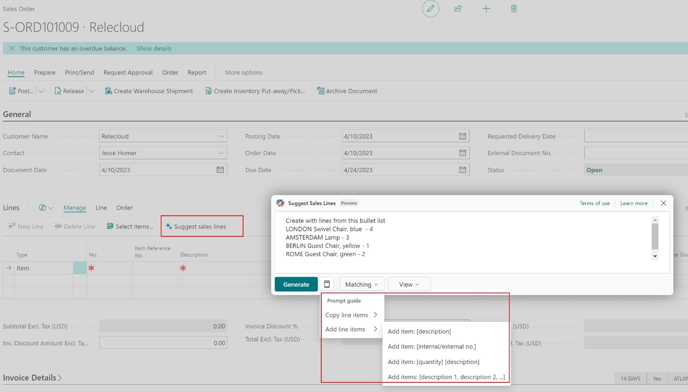The width and height of the screenshot is (688, 392).
Task: Open Posting Date calendar picker
Action: tap(462, 136)
